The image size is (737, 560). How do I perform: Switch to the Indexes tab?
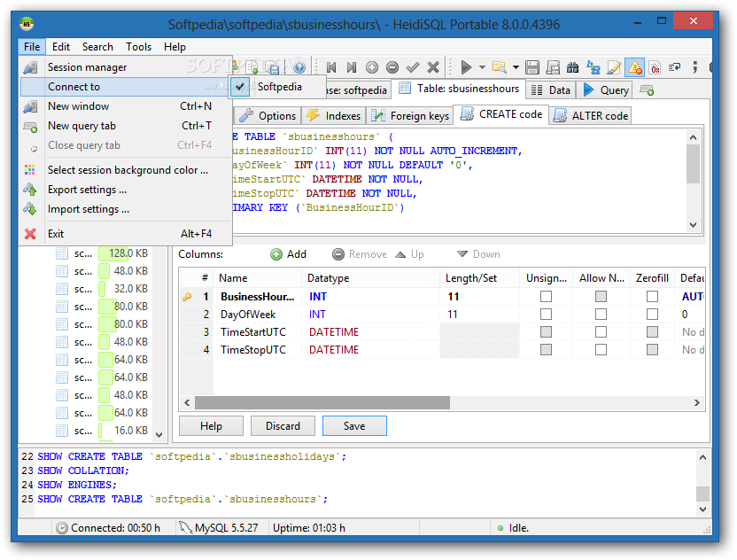pyautogui.click(x=334, y=116)
